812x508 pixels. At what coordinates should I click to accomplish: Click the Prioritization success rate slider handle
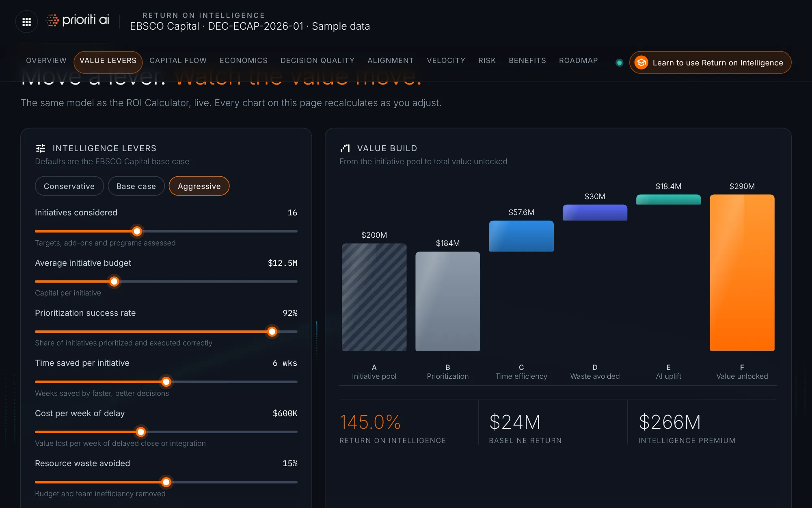272,332
